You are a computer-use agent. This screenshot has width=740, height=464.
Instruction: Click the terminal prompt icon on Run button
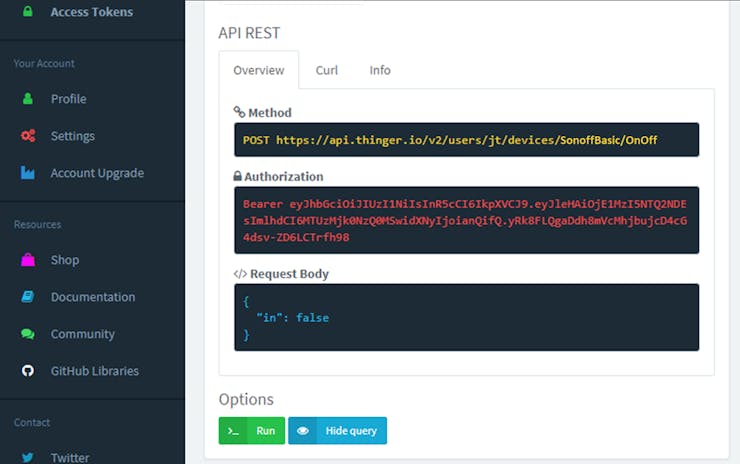tap(233, 430)
